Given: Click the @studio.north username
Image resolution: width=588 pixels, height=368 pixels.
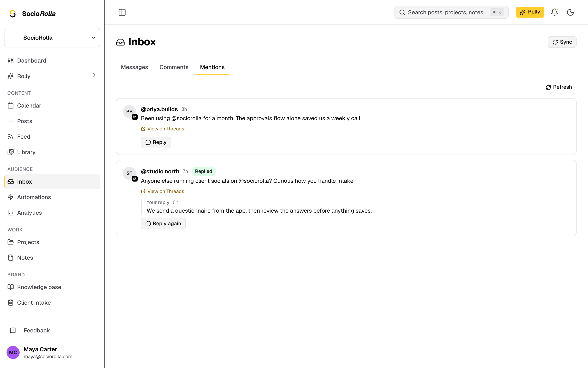Looking at the screenshot, I should pyautogui.click(x=160, y=171).
